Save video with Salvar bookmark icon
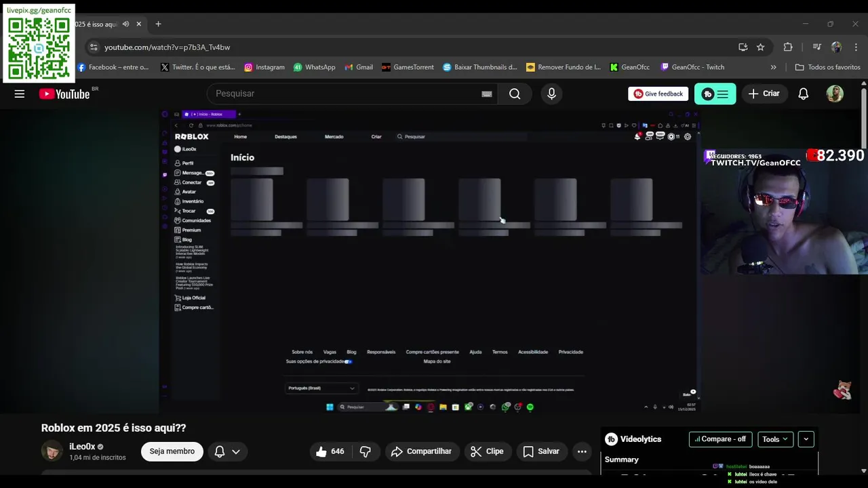868x488 pixels. click(x=540, y=451)
